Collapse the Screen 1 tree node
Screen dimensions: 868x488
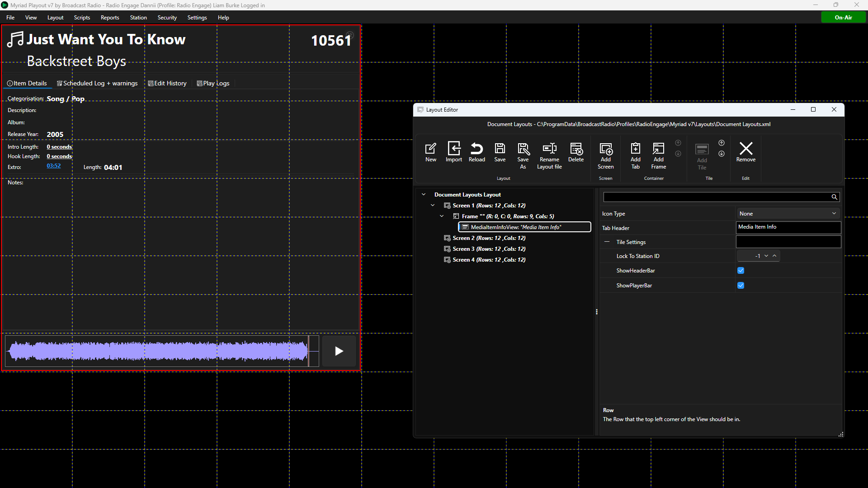coord(433,206)
